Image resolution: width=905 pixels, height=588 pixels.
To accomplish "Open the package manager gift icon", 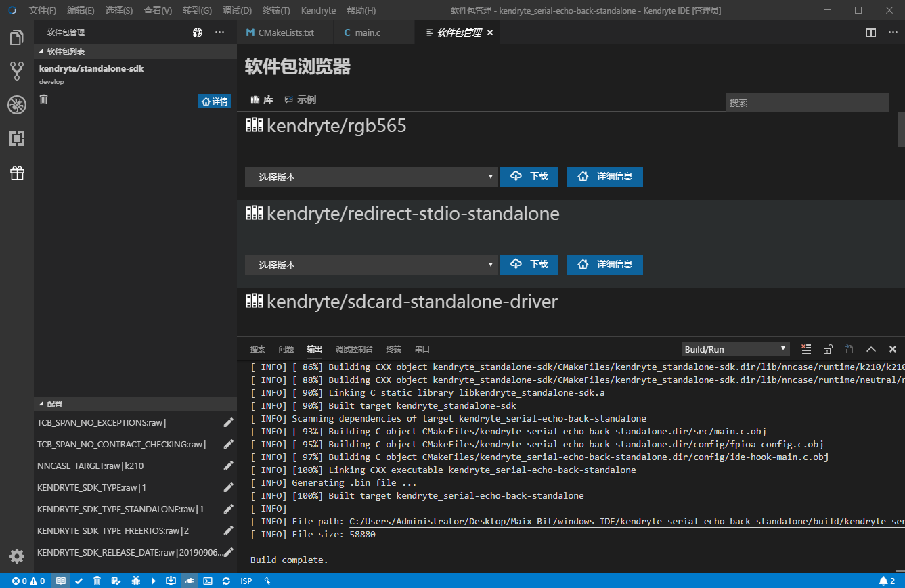I will coord(17,173).
